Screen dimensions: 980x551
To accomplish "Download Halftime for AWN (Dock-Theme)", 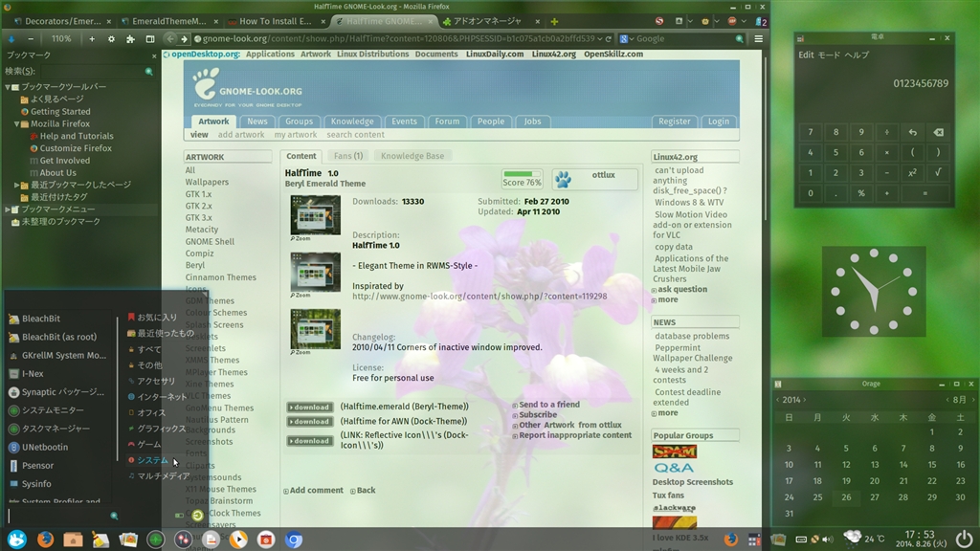I will 309,422.
